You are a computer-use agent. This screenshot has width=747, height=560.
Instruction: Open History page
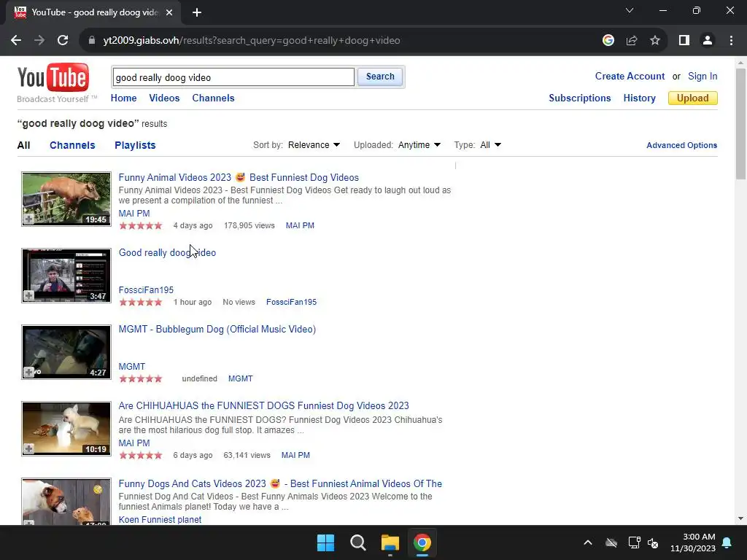coord(639,98)
